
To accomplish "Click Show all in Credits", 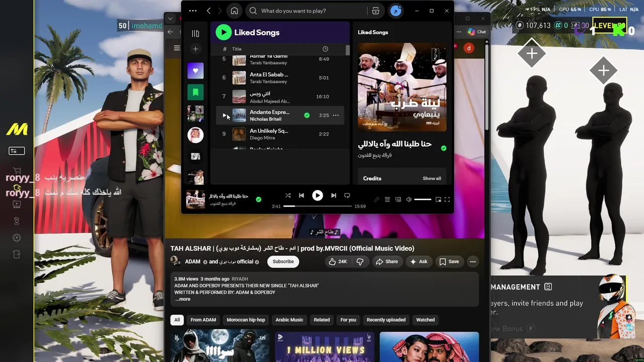I will pos(432,178).
